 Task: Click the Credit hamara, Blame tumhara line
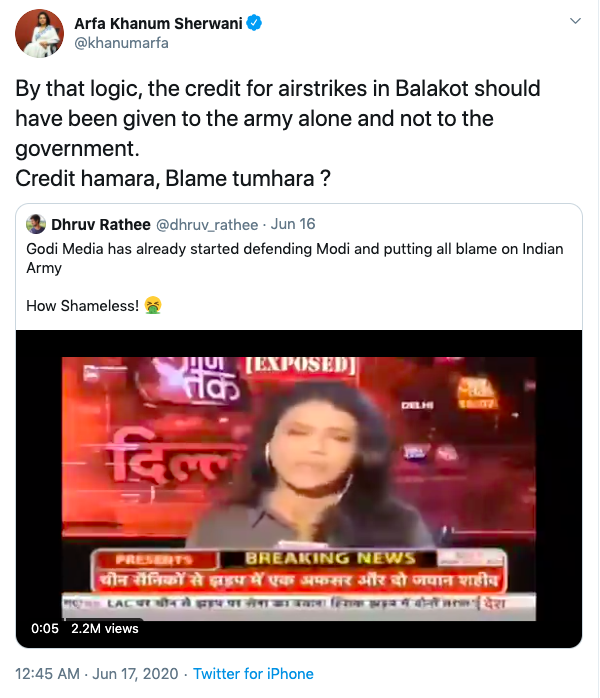(x=173, y=179)
